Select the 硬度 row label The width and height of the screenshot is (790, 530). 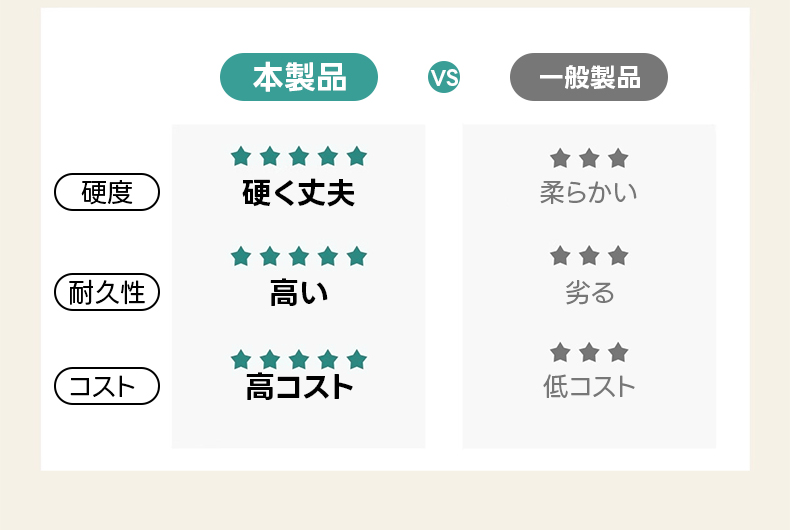106,192
